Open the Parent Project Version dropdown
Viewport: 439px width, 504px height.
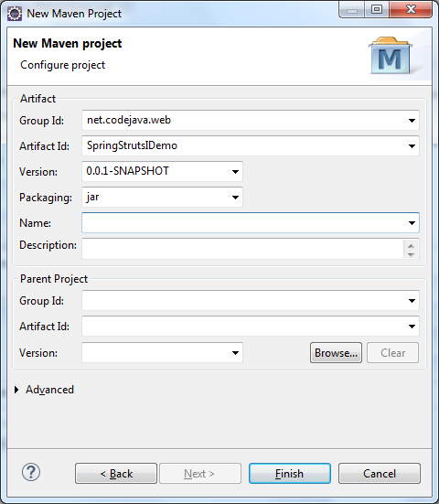[x=235, y=353]
